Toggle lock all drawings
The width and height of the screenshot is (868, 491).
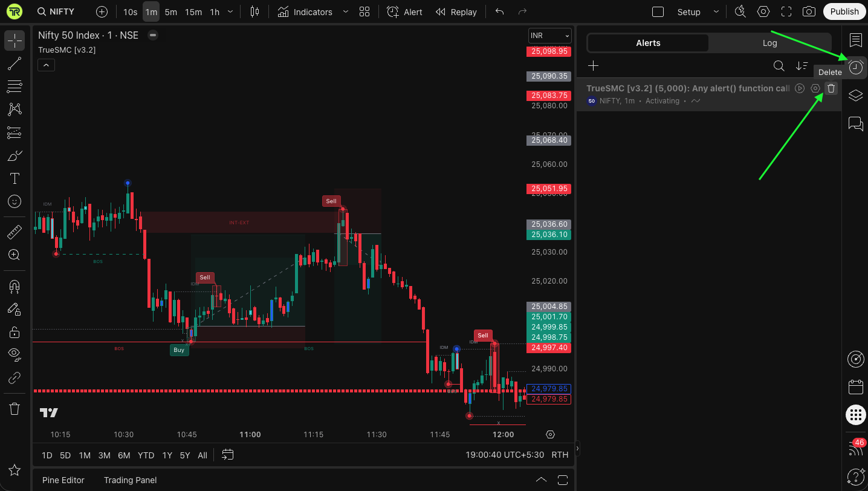[x=15, y=332]
